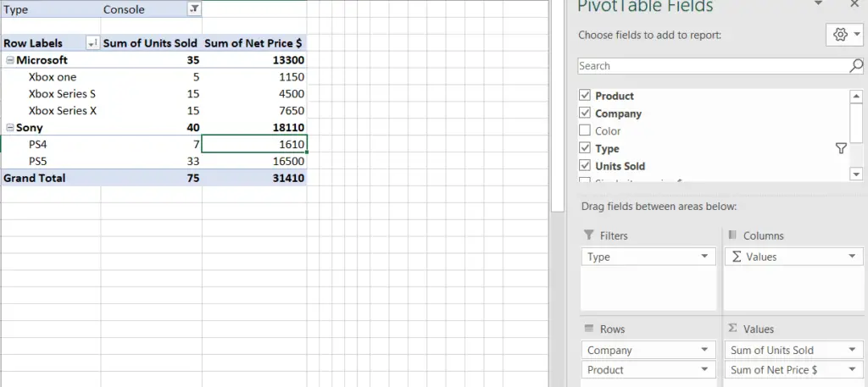Uncheck the Type field checkbox
This screenshot has width=868, height=387.
(585, 148)
